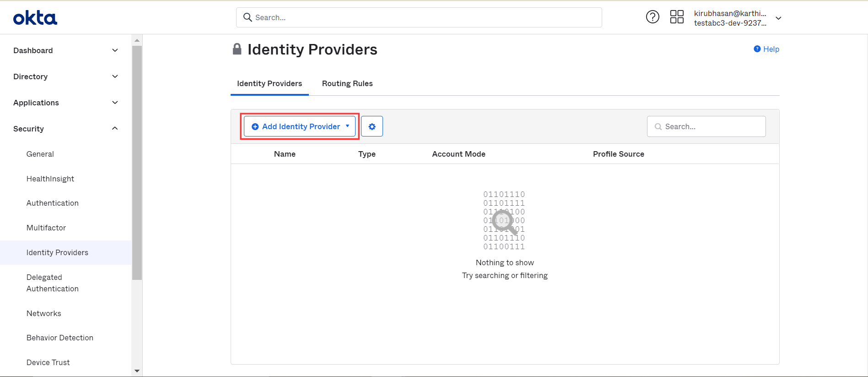Screen dimensions: 868x377
Task: Go to Behavior Detection page
Action: pos(60,338)
